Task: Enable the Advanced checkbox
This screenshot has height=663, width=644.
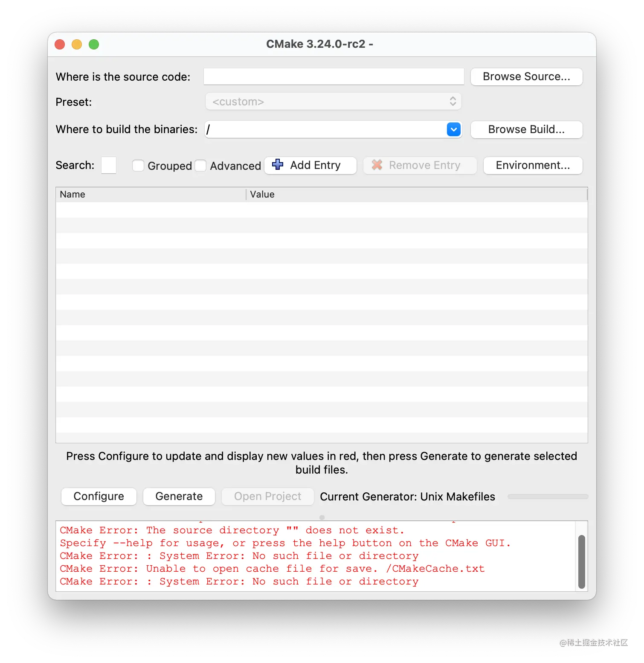Action: click(x=200, y=166)
